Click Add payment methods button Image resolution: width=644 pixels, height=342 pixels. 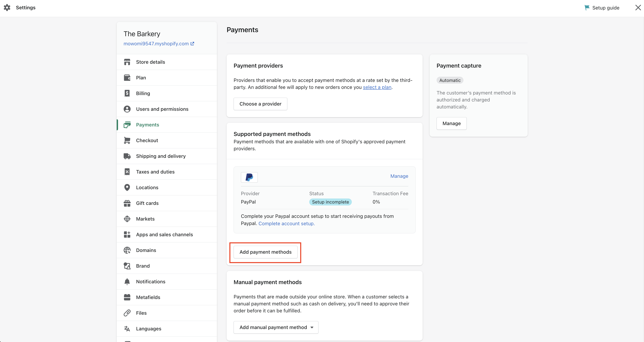pos(265,252)
